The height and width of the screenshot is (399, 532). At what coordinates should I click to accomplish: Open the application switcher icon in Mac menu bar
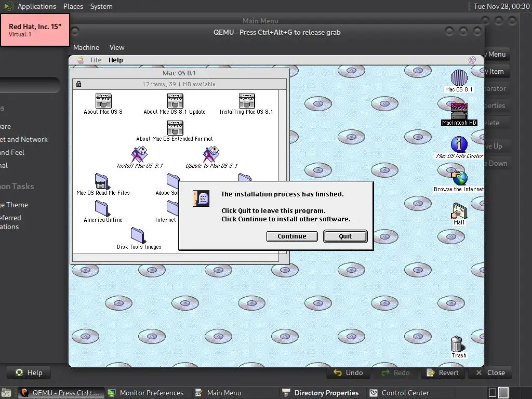pos(472,60)
